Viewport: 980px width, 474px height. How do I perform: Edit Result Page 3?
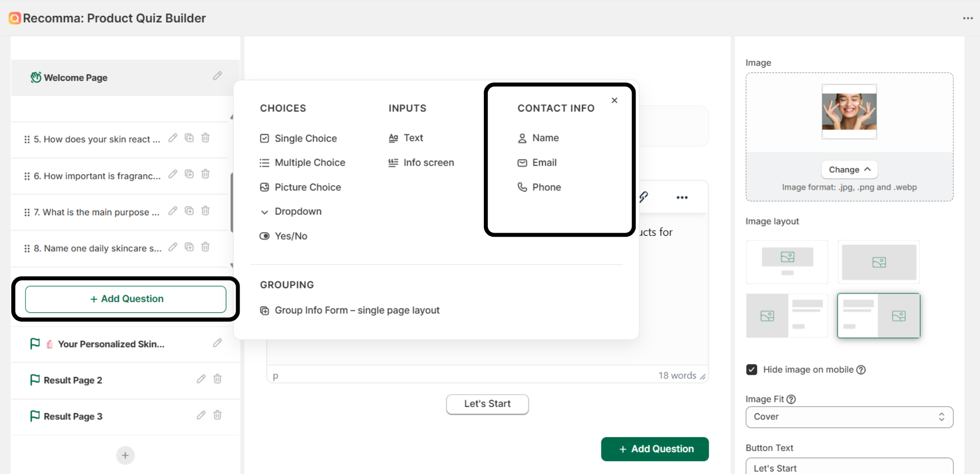tap(201, 415)
